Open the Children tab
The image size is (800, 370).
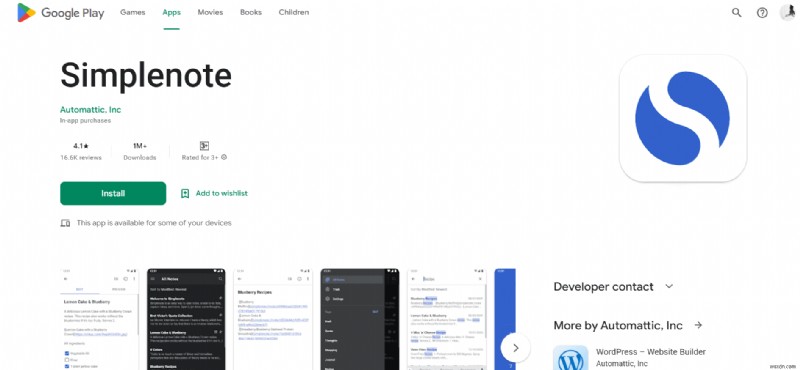click(294, 12)
